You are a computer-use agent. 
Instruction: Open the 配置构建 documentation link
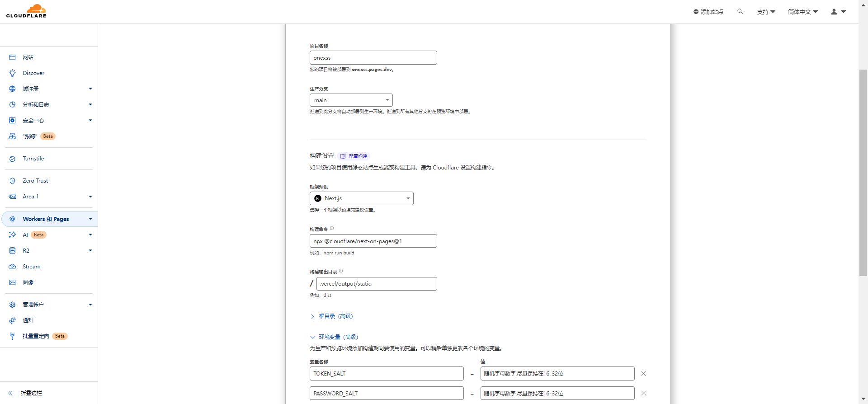[354, 156]
